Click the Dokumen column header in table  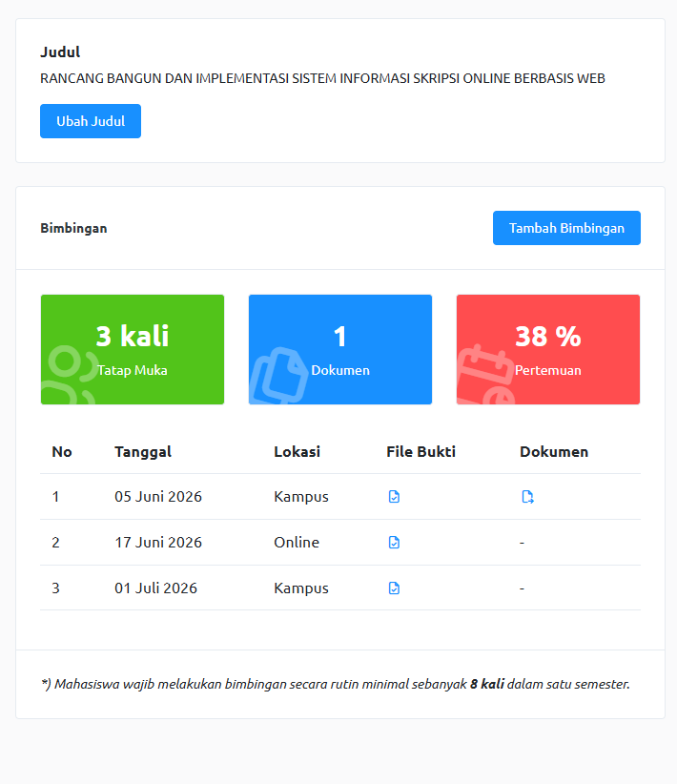pos(554,451)
